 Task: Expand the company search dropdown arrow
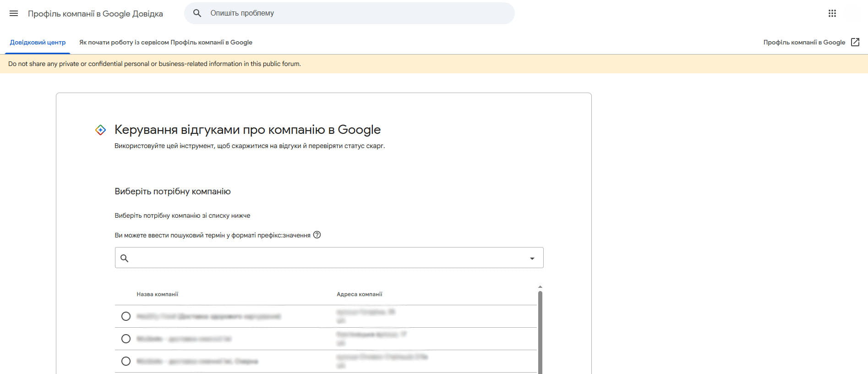(532, 258)
